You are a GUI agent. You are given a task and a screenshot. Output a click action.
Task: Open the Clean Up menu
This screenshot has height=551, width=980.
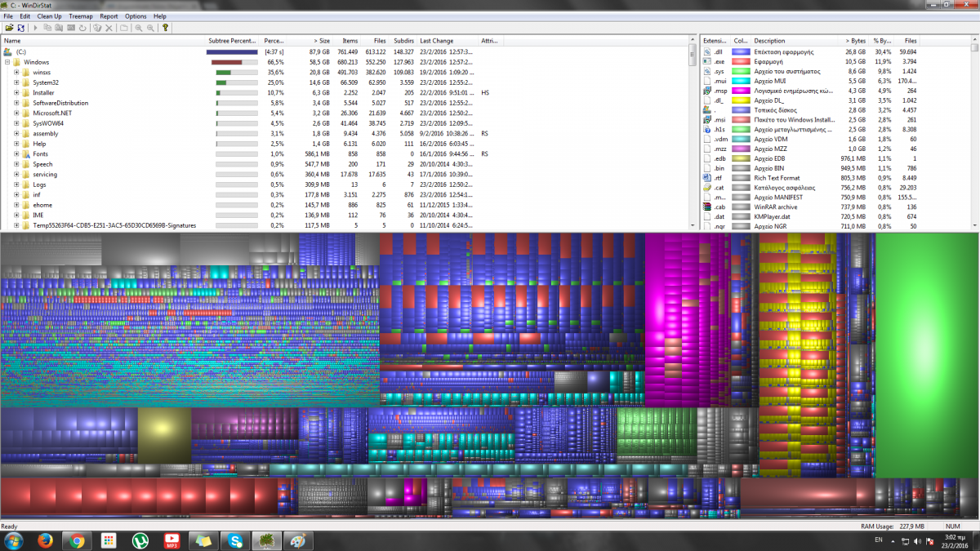(49, 16)
